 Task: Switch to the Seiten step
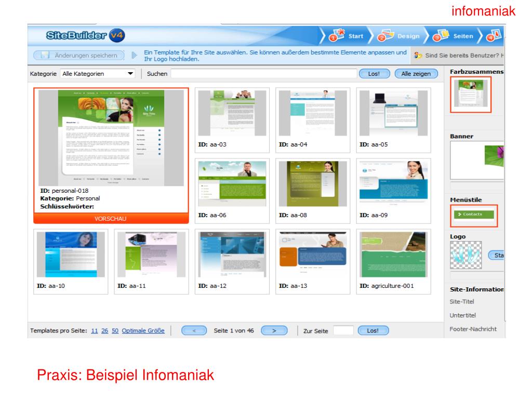tap(453, 36)
